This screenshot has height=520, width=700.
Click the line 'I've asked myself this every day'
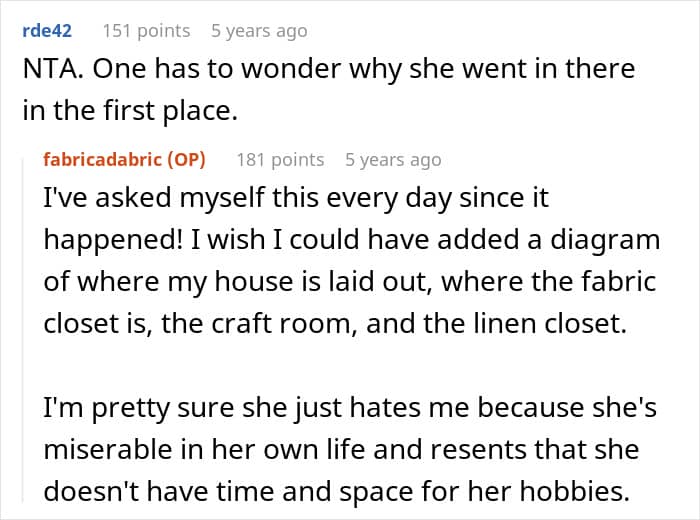[296, 198]
